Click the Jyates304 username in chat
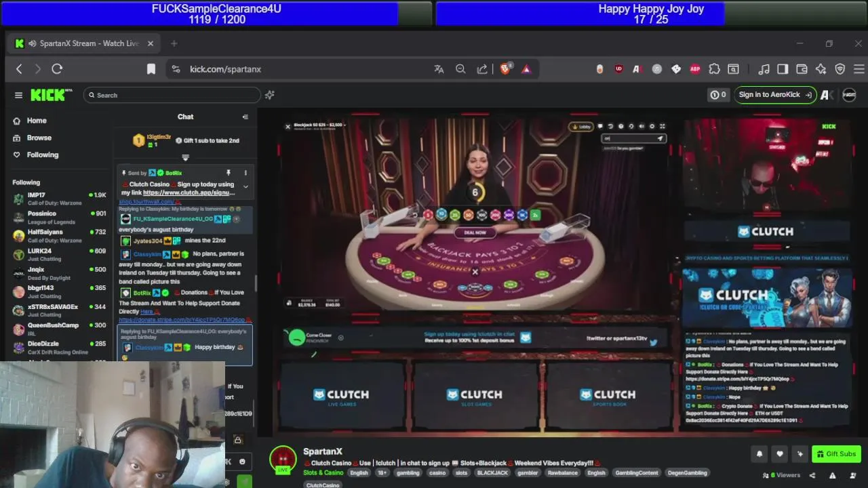This screenshot has height=488, width=868. pyautogui.click(x=148, y=241)
